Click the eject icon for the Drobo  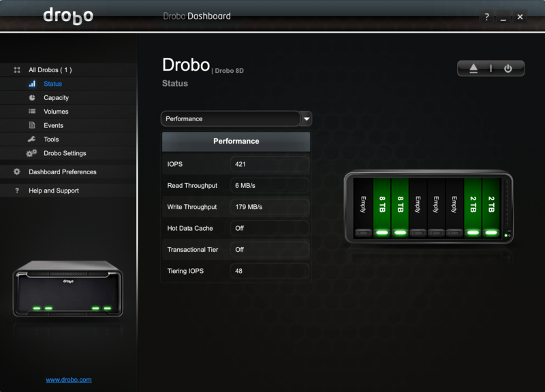[473, 69]
